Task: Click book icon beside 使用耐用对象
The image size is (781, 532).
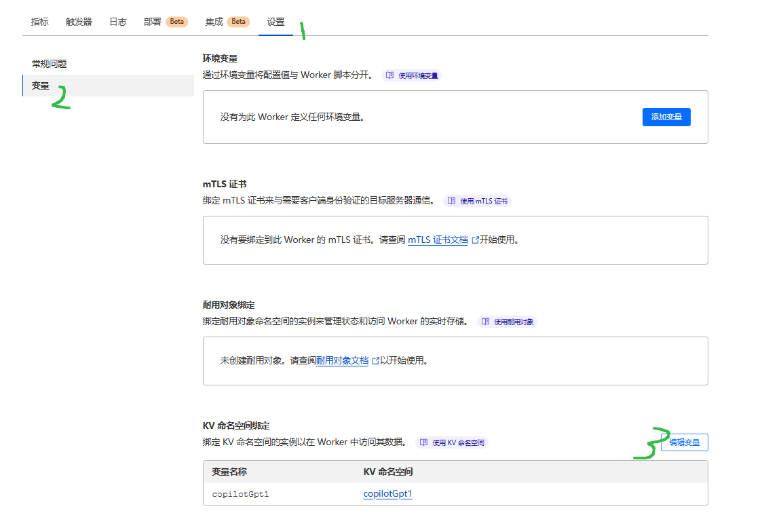Action: tap(486, 322)
